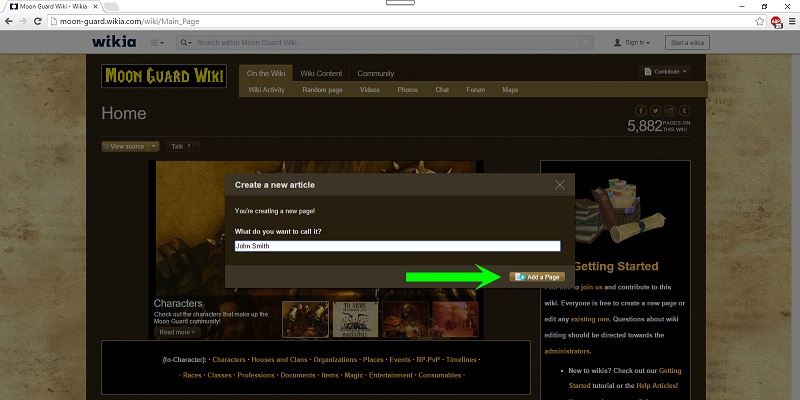Open the Magic link

pos(354,375)
